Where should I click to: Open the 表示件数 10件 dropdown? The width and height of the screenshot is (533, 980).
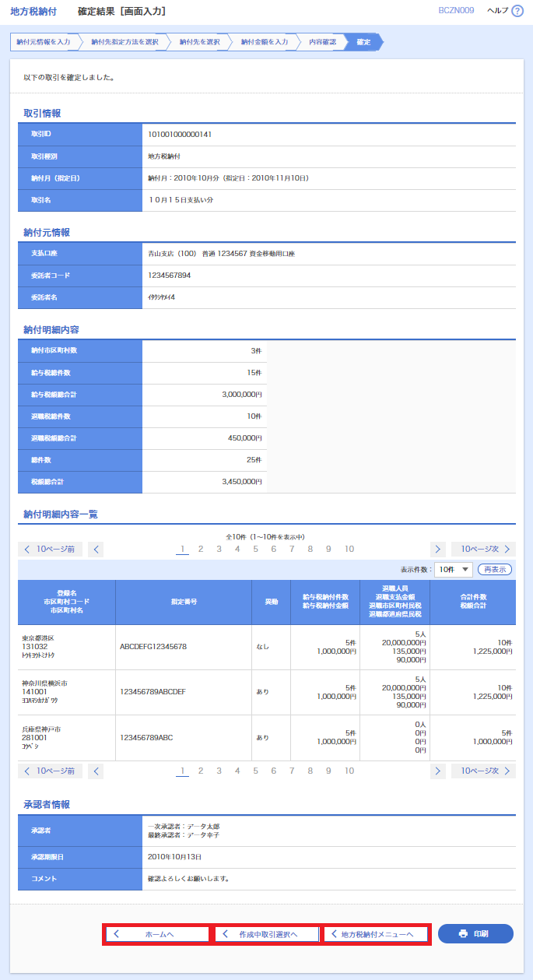(x=454, y=570)
